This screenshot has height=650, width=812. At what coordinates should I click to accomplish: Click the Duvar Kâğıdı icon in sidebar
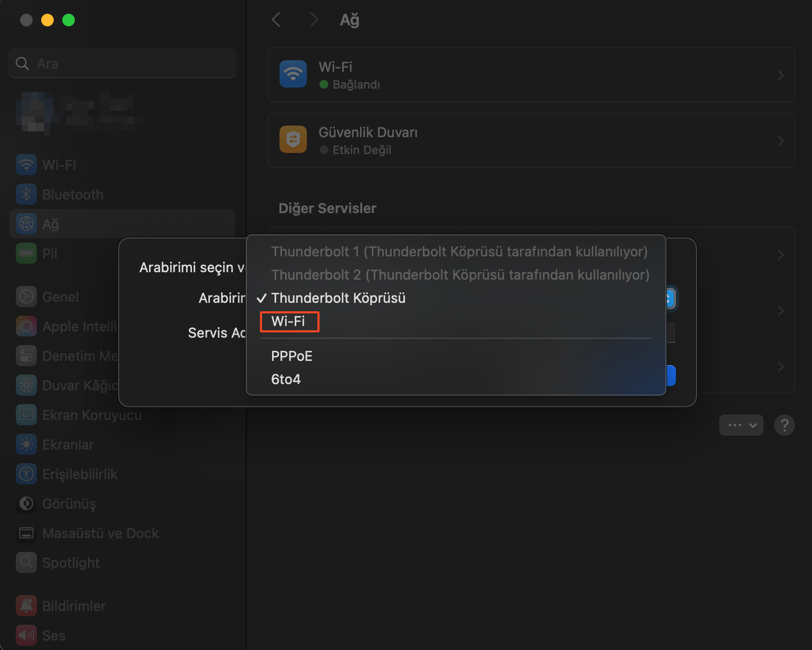click(26, 385)
